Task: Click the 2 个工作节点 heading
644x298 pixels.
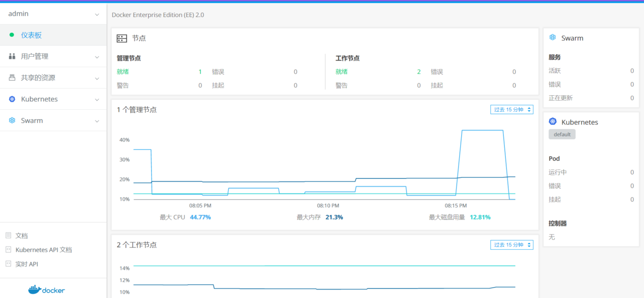Action: click(137, 245)
